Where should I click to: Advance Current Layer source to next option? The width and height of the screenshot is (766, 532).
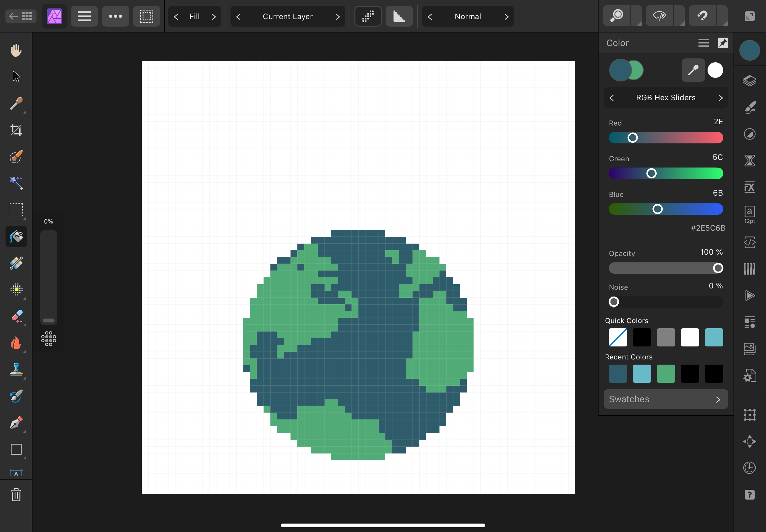point(338,17)
